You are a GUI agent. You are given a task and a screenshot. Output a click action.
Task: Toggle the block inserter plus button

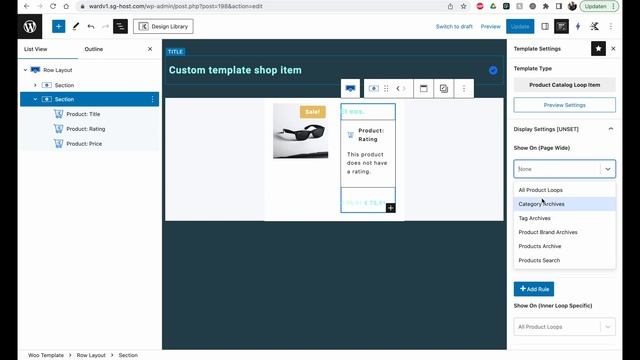58,27
